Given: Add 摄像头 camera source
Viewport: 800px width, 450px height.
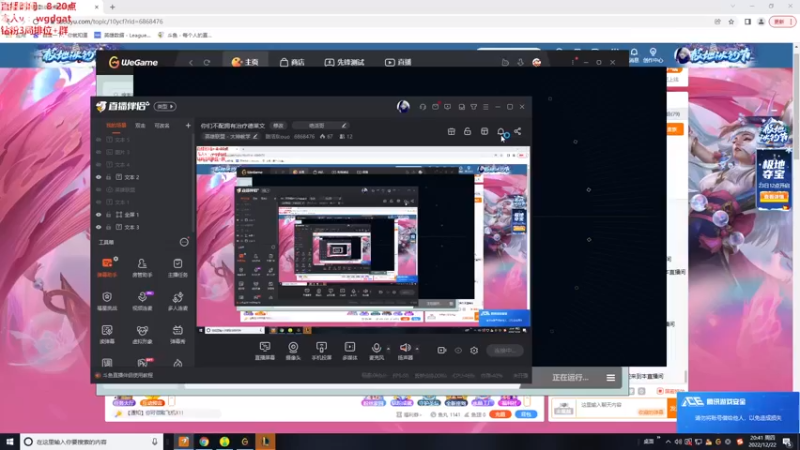Looking at the screenshot, I should tap(293, 351).
